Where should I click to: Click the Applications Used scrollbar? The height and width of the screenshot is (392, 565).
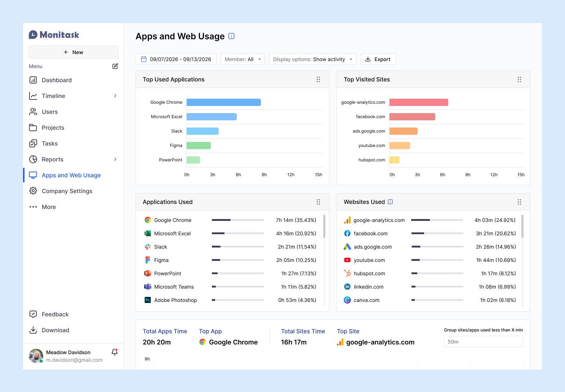coord(324,226)
